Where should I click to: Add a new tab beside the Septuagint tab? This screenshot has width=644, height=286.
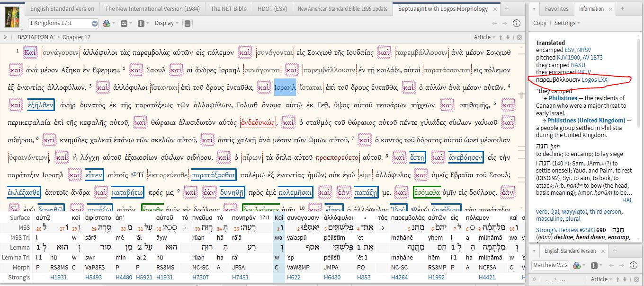click(x=507, y=9)
